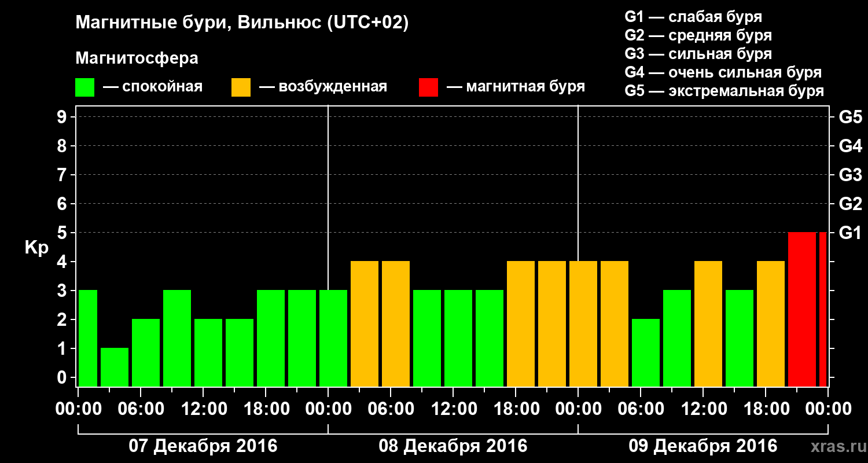
Task: Click the 'G5' label on the right axis
Action: tap(850, 117)
